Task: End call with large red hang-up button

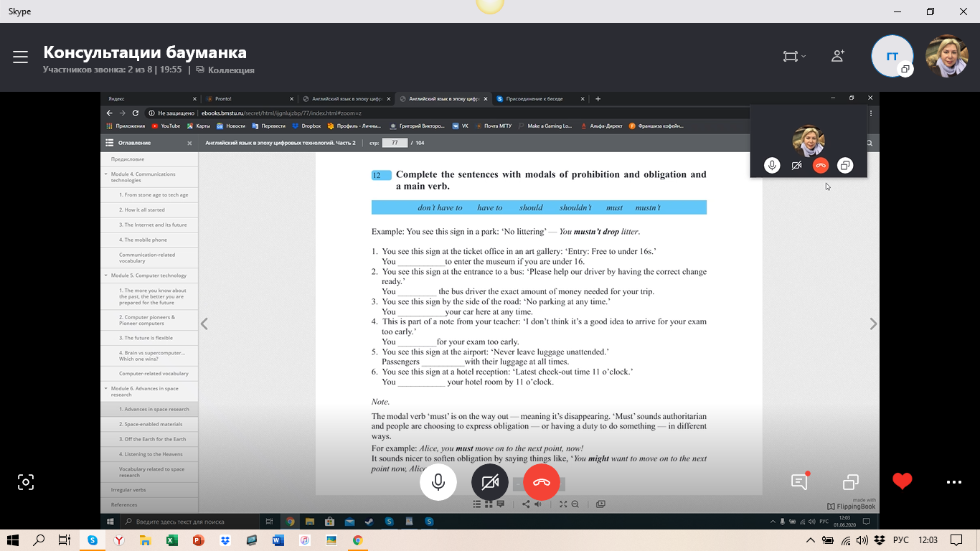Action: coord(542,482)
